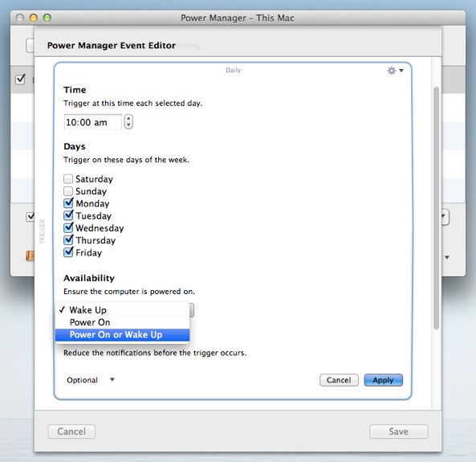Screen dimensions: 476x462
Task: Apply the trigger settings
Action: click(x=383, y=380)
